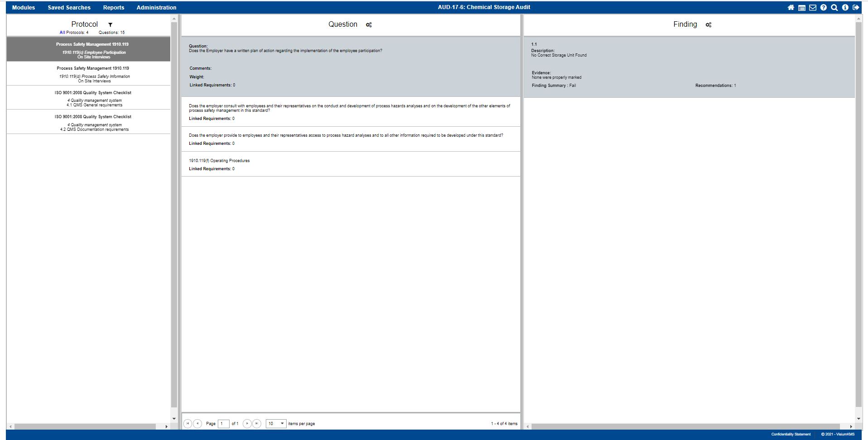Screen dimensions: 868x440
Task: Open the Finding panel gear settings
Action: pos(709,25)
